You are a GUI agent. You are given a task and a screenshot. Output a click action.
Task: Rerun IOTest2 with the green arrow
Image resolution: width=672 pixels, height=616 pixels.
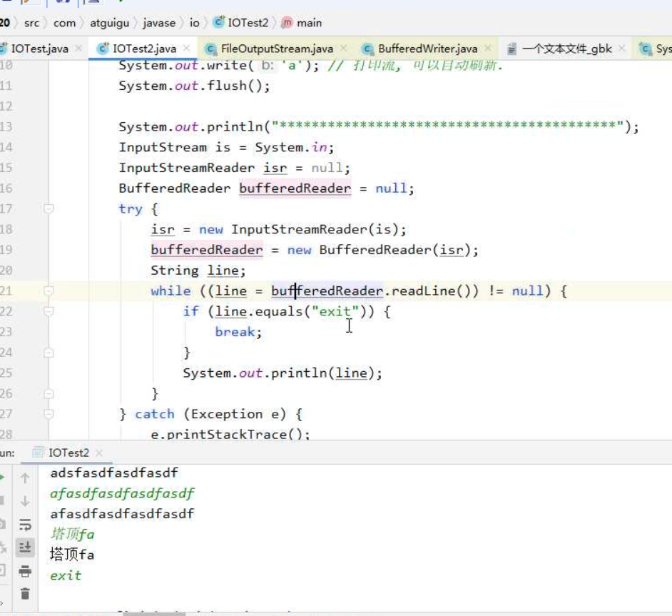[2, 477]
